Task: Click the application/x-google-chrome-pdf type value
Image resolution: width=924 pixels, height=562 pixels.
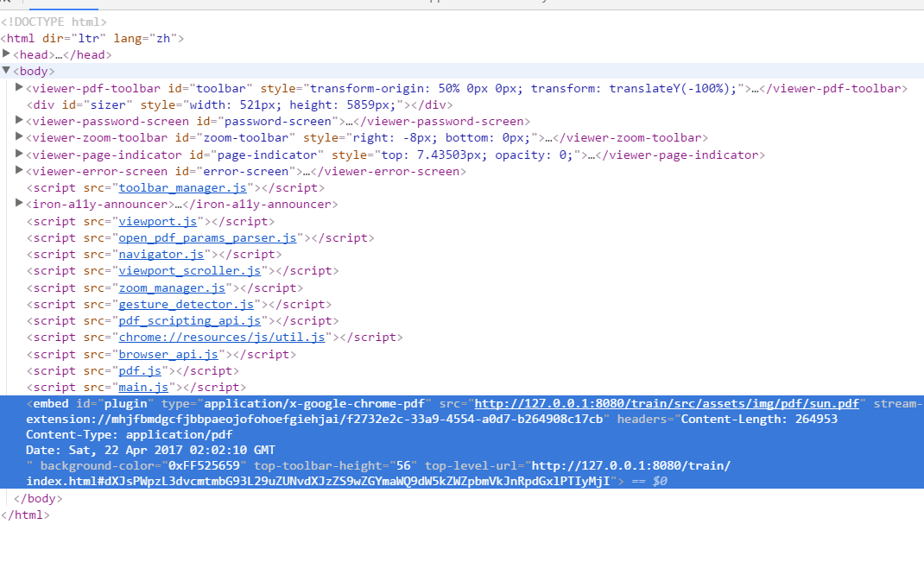Action: 314,403
